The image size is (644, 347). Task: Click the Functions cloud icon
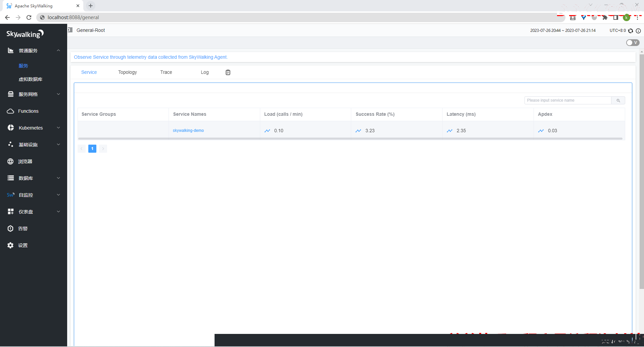click(x=10, y=111)
